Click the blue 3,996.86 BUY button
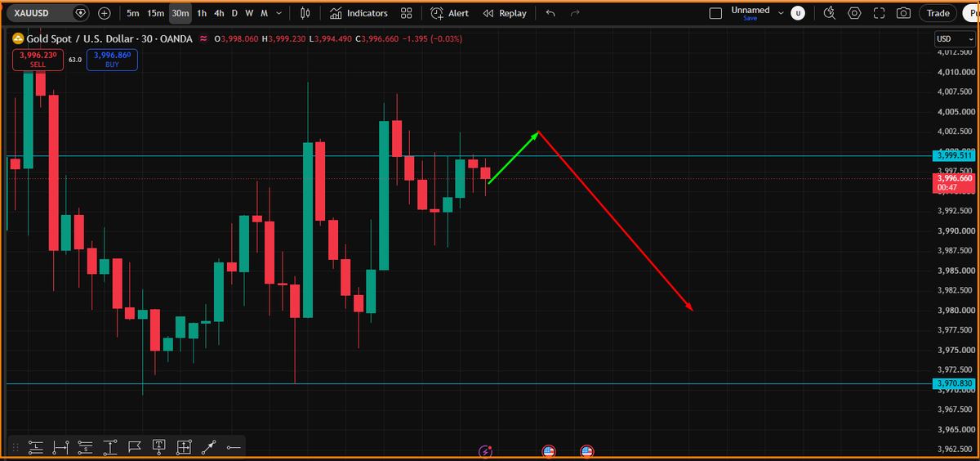Screen dimensions: 980x461 pyautogui.click(x=113, y=59)
